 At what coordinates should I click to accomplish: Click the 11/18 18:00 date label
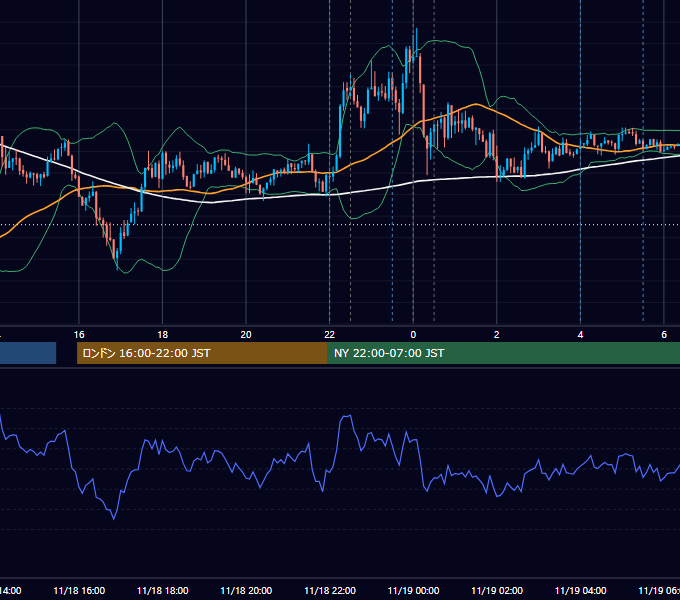163,591
